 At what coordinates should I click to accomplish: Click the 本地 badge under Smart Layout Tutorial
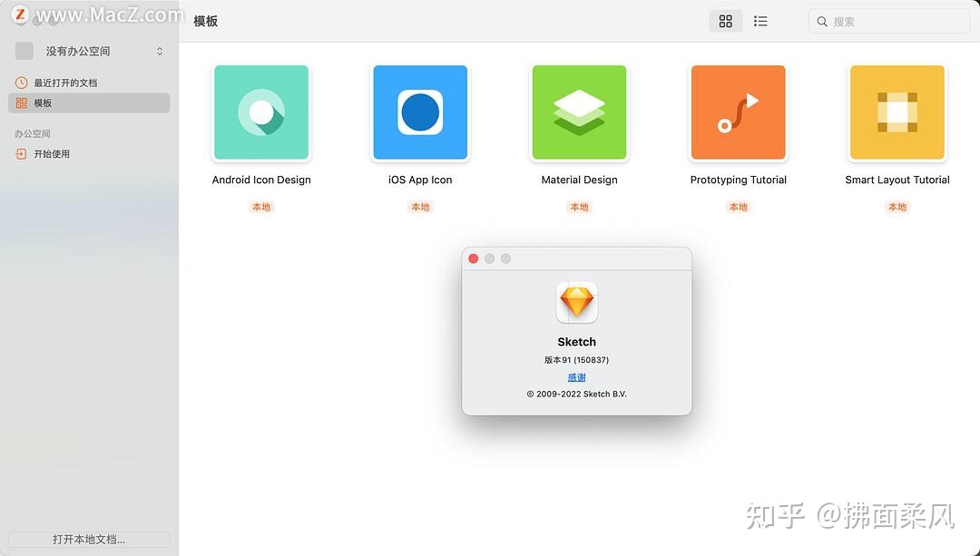pyautogui.click(x=897, y=207)
